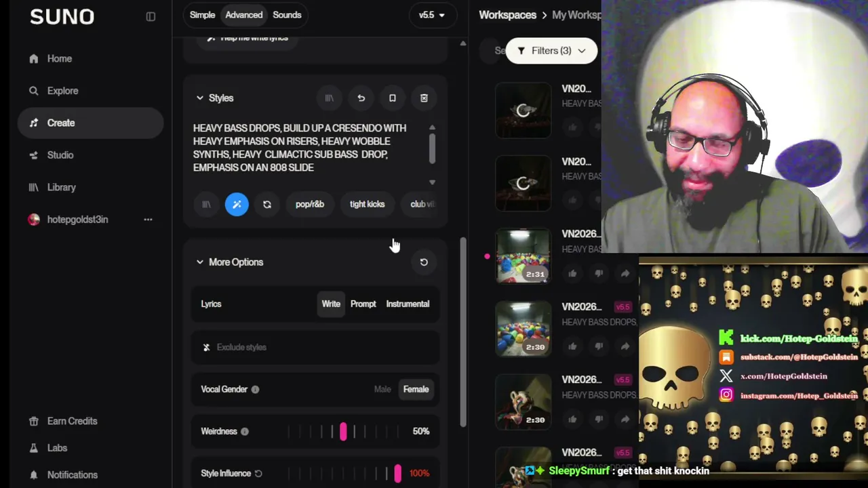Share the song with the 2:31 duration

coord(625,273)
